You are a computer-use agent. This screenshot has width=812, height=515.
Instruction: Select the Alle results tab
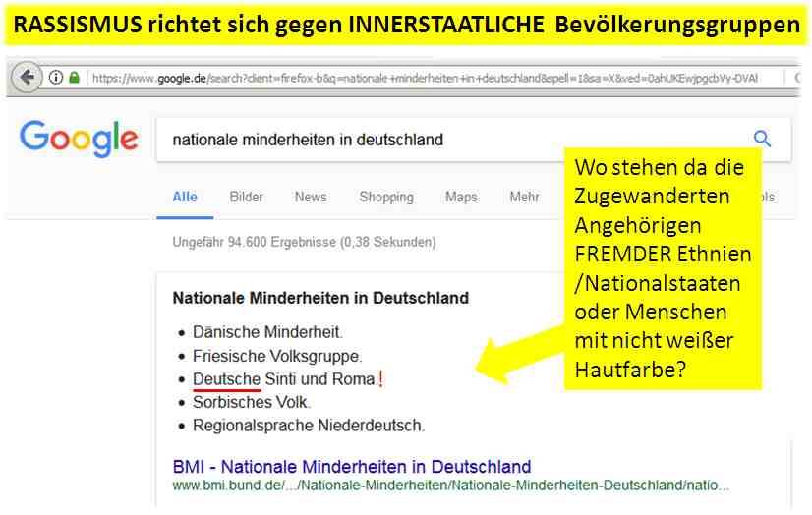click(185, 198)
